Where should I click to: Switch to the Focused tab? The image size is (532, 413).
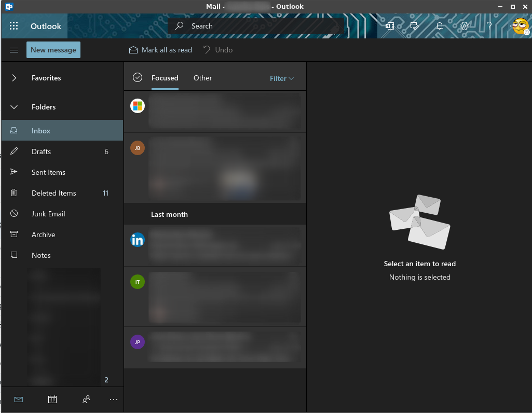click(x=165, y=78)
